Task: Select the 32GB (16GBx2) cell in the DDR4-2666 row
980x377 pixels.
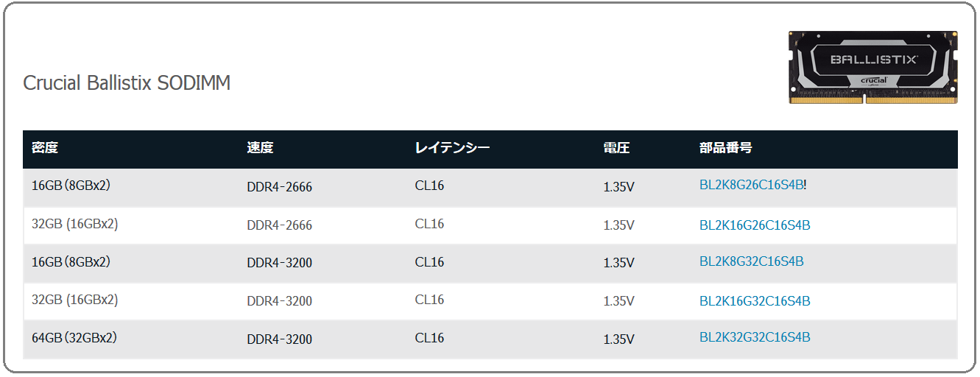Action: pyautogui.click(x=74, y=224)
